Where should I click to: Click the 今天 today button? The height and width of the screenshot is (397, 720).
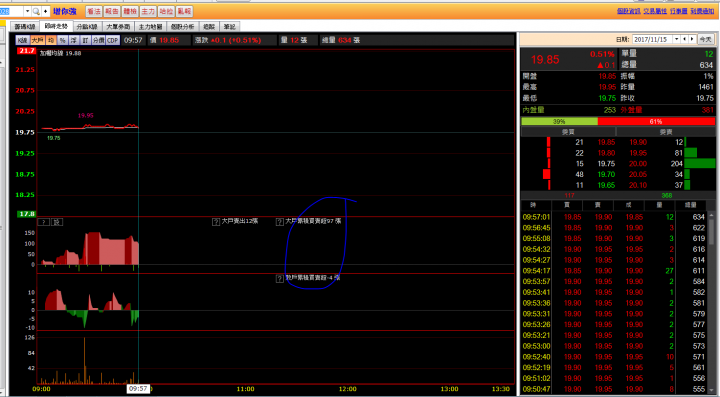(x=705, y=39)
